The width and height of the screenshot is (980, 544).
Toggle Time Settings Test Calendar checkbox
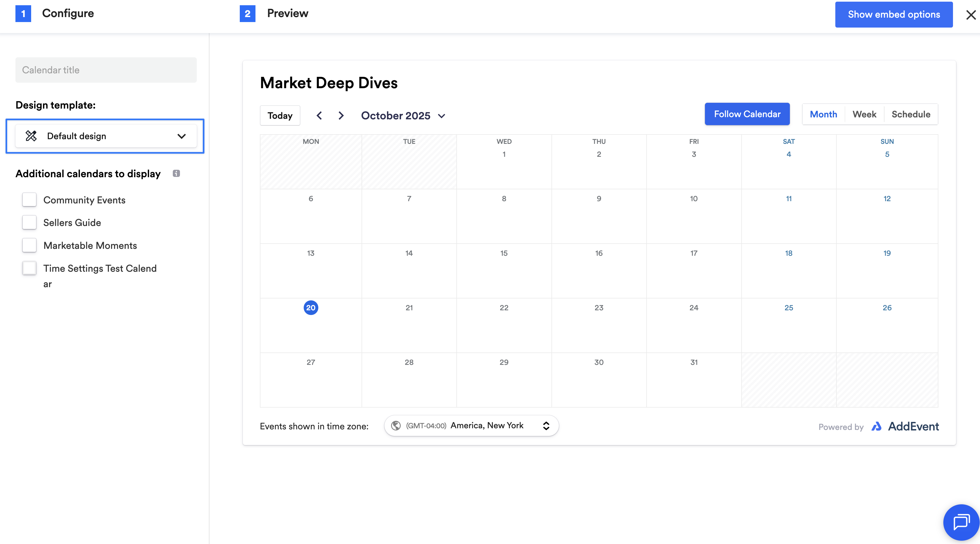coord(29,268)
